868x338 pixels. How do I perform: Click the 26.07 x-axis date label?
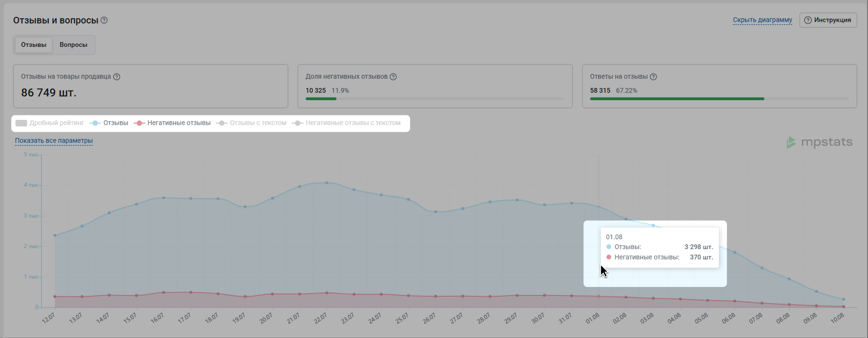430,318
